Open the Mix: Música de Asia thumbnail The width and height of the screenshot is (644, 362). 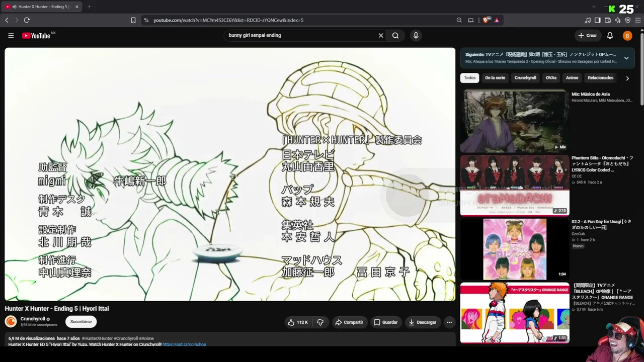tap(515, 121)
